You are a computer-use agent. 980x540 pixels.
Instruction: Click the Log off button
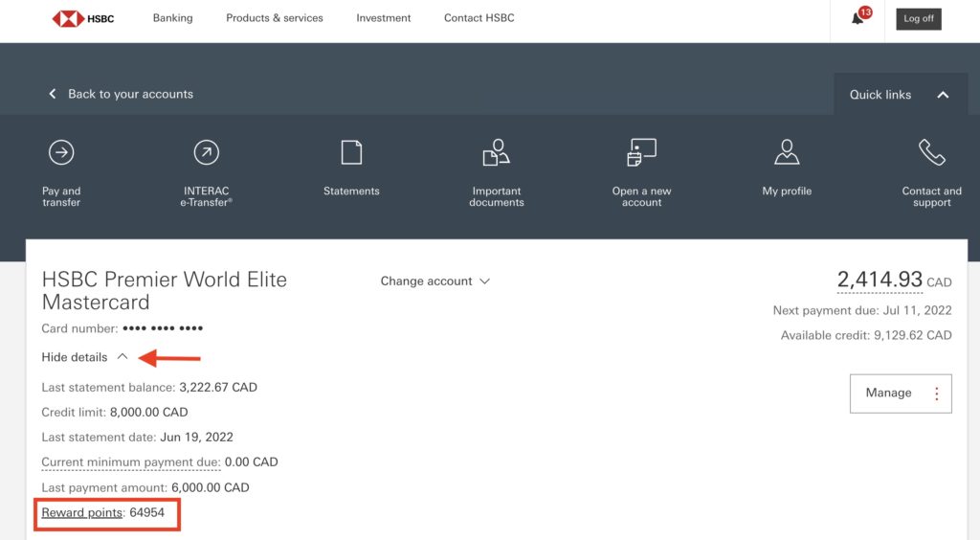tap(919, 18)
